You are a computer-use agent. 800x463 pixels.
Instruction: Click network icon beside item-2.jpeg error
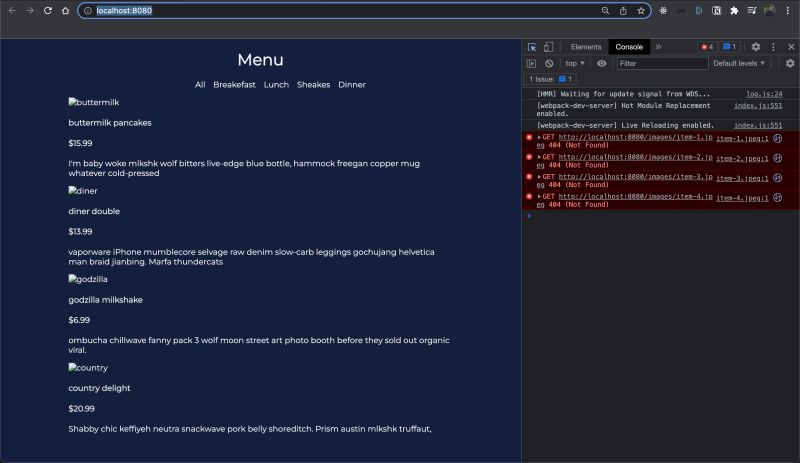(x=778, y=158)
